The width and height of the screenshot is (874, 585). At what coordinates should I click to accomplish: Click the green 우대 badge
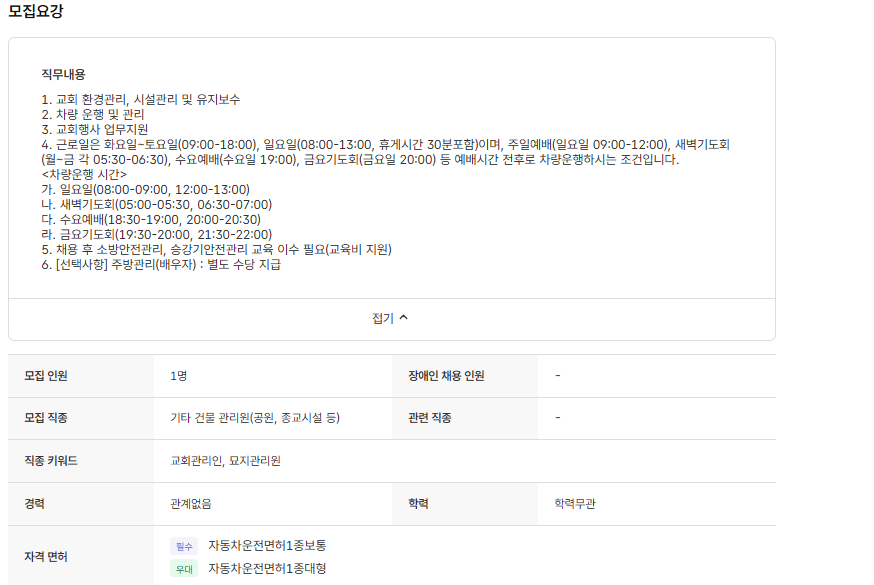[x=183, y=569]
